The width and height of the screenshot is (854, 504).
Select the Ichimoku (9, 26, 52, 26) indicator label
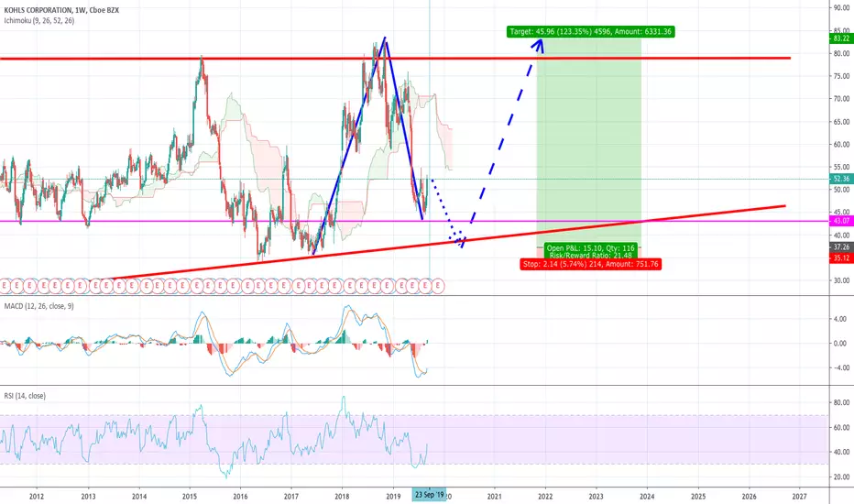[39, 21]
